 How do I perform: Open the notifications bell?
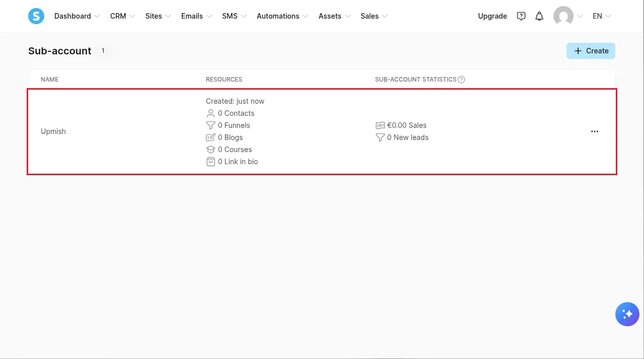pos(539,16)
